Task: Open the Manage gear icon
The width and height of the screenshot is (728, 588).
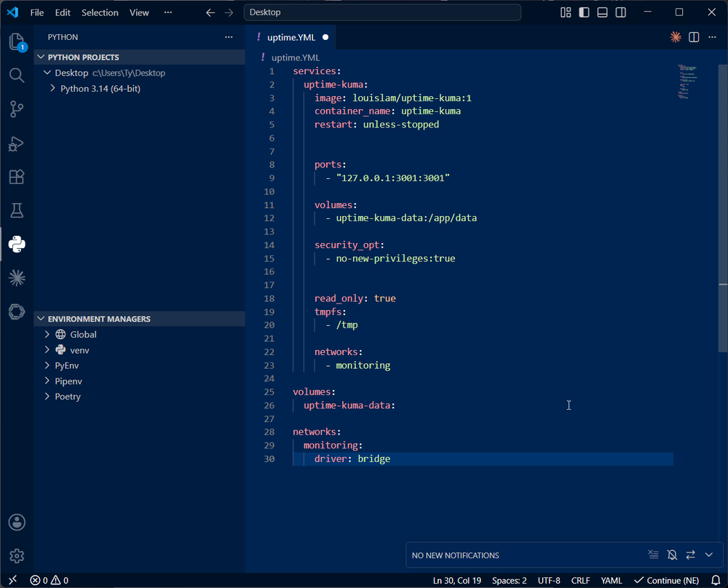Action: click(17, 555)
